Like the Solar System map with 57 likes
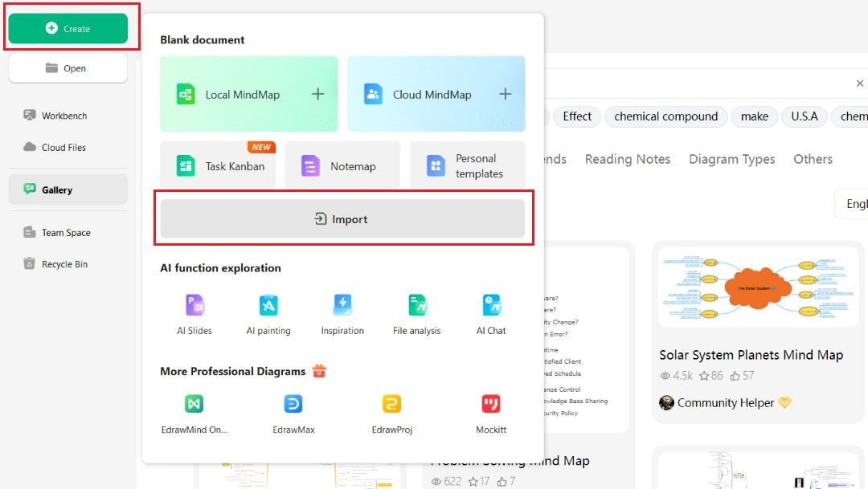Image resolution: width=868 pixels, height=489 pixels. tap(735, 376)
